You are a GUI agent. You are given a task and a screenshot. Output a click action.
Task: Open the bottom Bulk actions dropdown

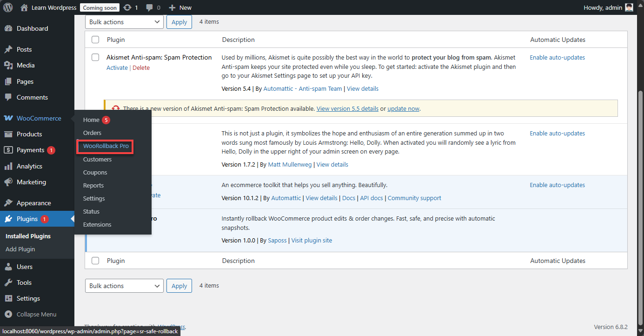124,286
